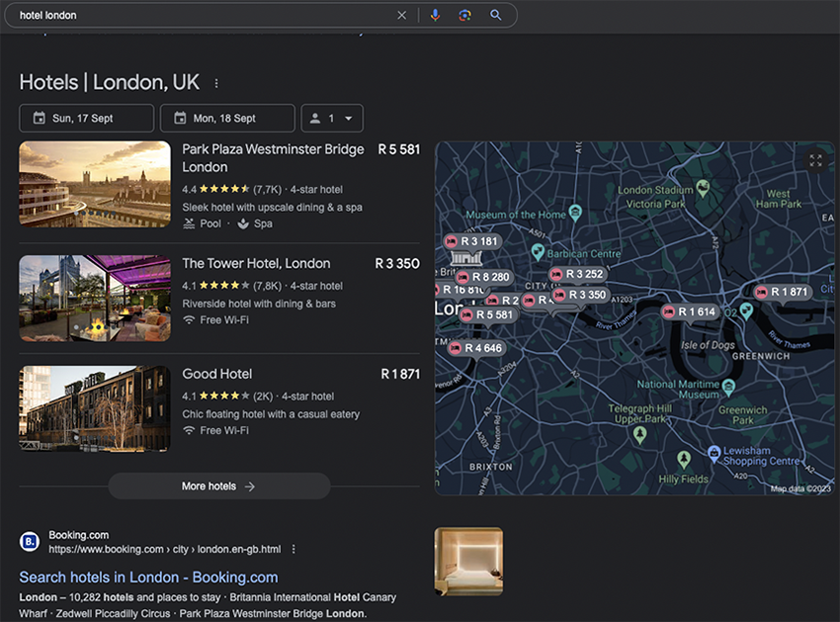Click the National Maritime Museum marker
This screenshot has height=622, width=840.
tap(728, 387)
